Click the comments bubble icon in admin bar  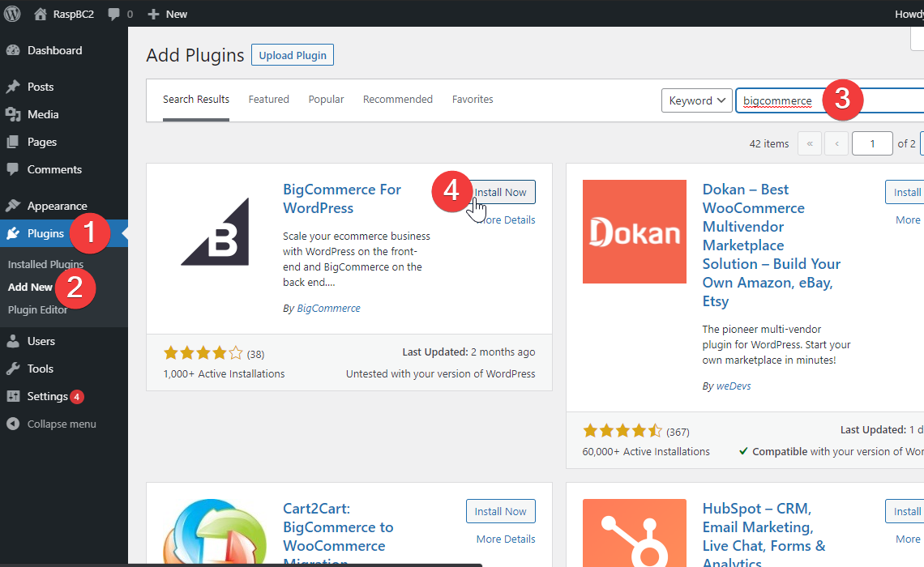pyautogui.click(x=114, y=14)
